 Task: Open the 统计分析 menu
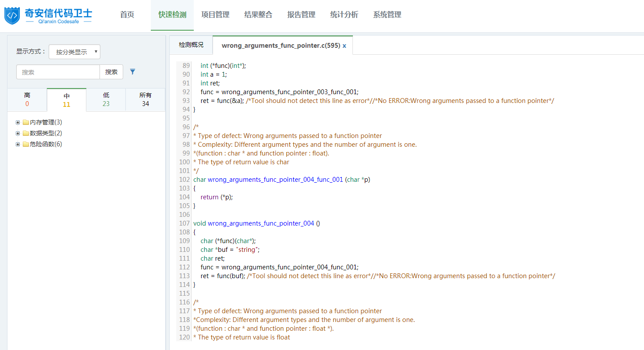pyautogui.click(x=344, y=15)
